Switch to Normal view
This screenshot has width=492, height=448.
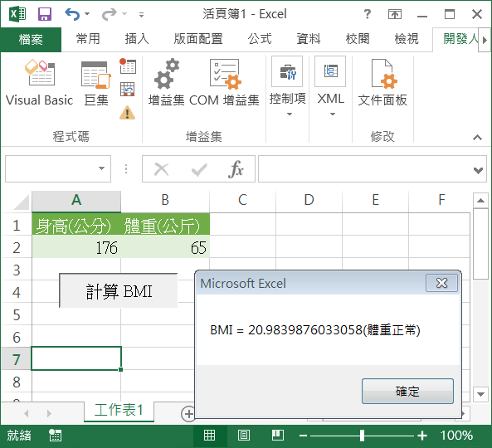[x=209, y=436]
